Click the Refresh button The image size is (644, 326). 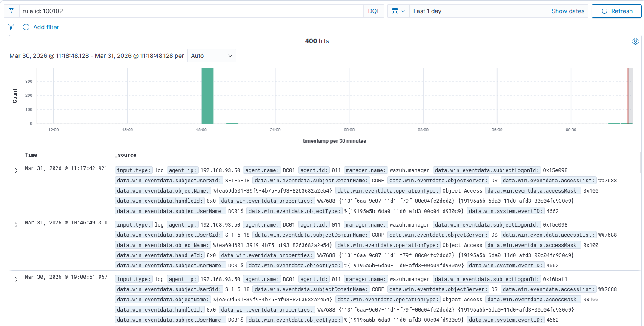pyautogui.click(x=616, y=11)
